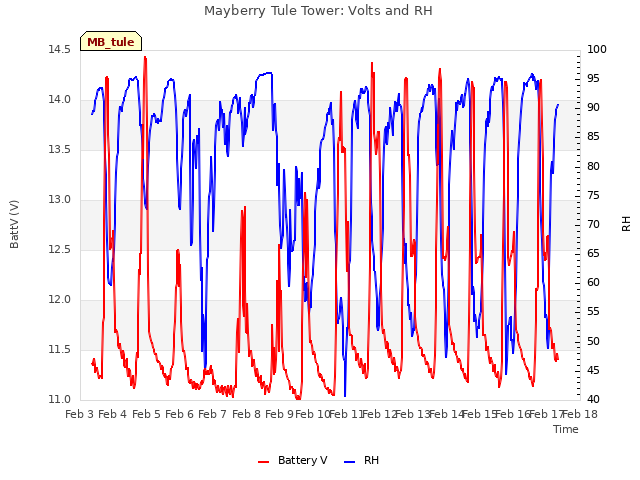The height and width of the screenshot is (480, 640).
Task: Click the 80 tick on RH axis
Action: (593, 166)
